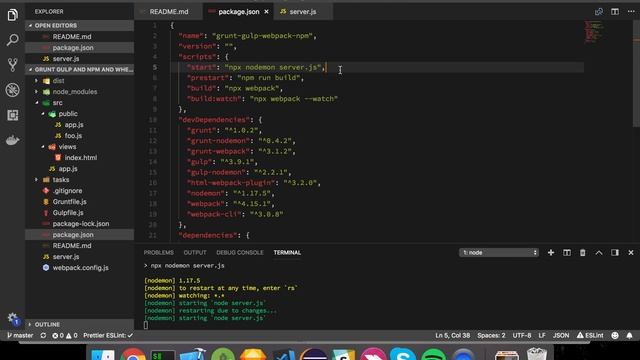
Task: Open the Docker view in activity bar
Action: [13, 140]
